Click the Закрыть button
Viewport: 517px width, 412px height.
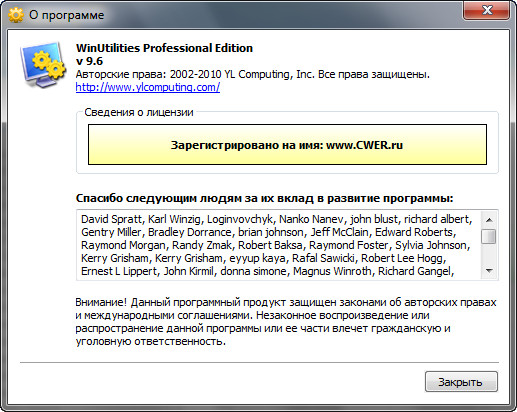[461, 382]
